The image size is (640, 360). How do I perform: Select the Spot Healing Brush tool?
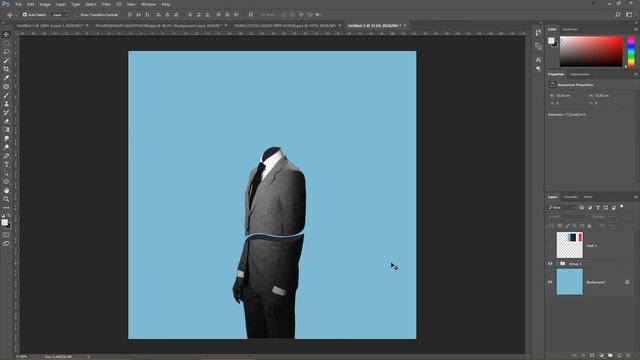(x=6, y=87)
